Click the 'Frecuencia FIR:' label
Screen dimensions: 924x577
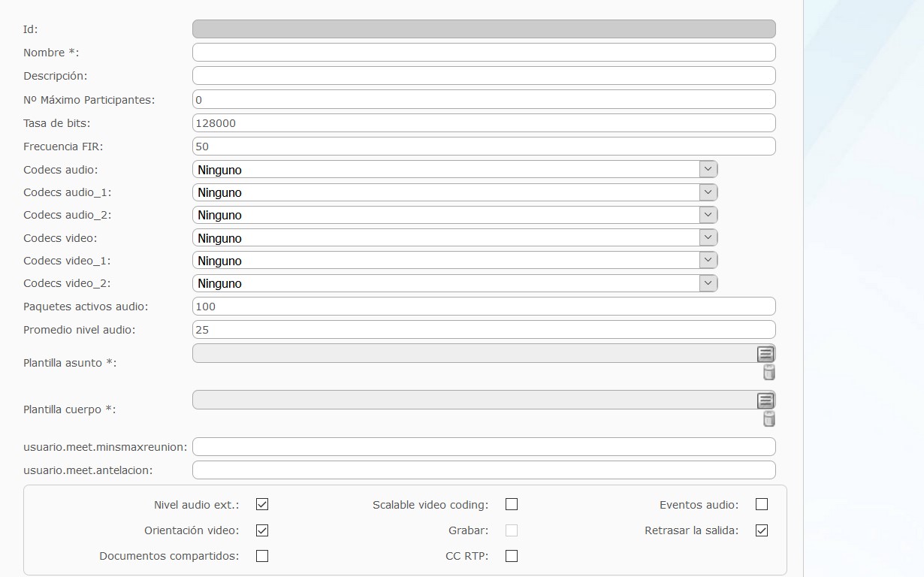(x=63, y=147)
